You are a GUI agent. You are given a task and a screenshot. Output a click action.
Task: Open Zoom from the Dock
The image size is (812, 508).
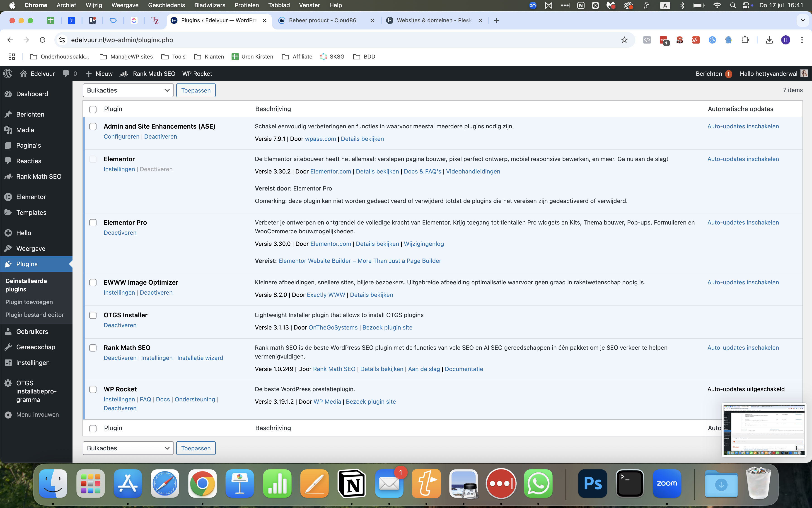(x=667, y=484)
